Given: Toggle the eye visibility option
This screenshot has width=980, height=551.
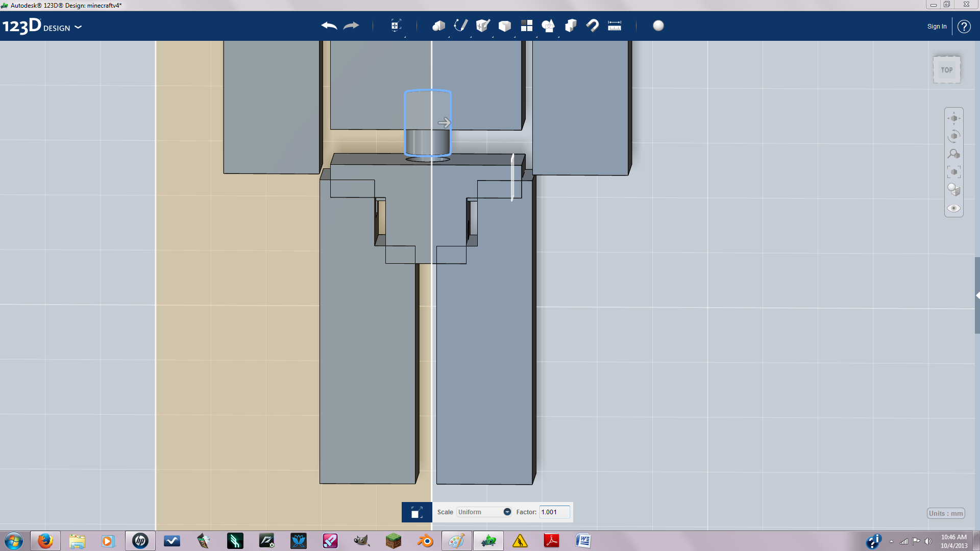Looking at the screenshot, I should click(954, 208).
